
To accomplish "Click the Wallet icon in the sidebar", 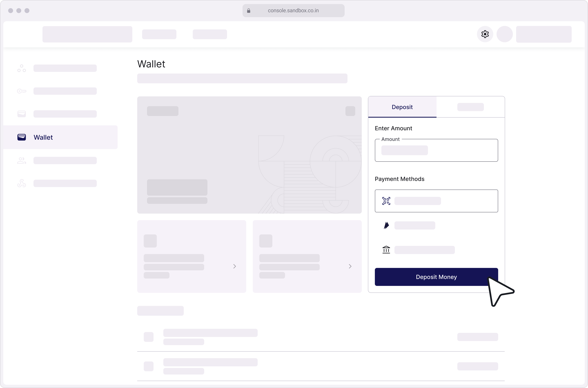I will pyautogui.click(x=22, y=137).
